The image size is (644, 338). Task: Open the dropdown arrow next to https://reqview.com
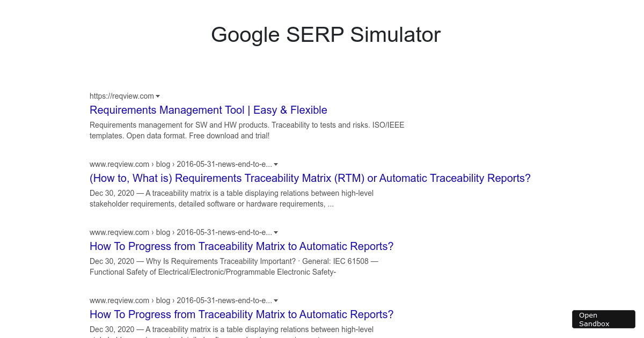point(158,96)
